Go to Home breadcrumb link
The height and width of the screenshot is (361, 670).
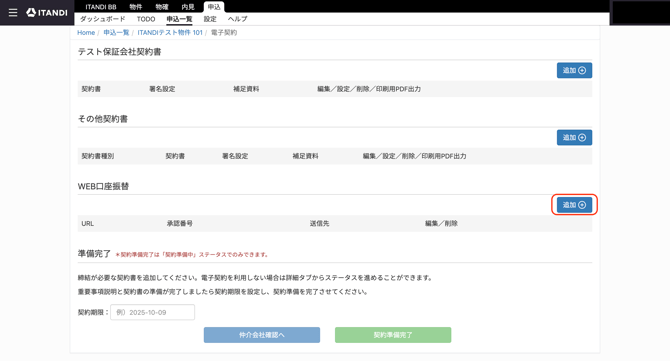click(86, 32)
